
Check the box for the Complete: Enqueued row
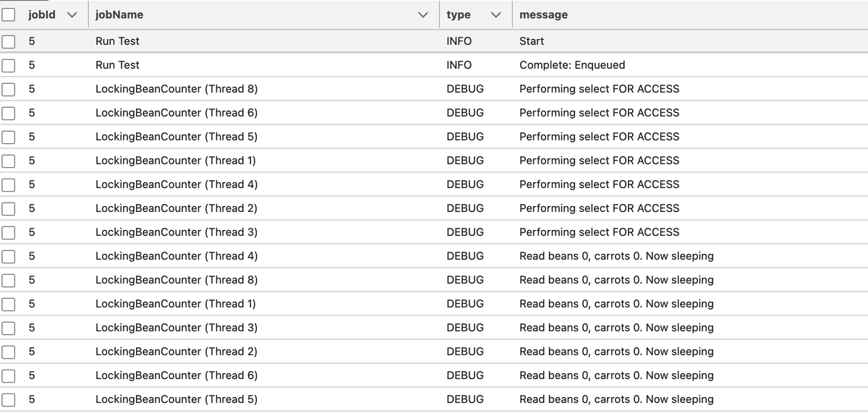point(9,65)
